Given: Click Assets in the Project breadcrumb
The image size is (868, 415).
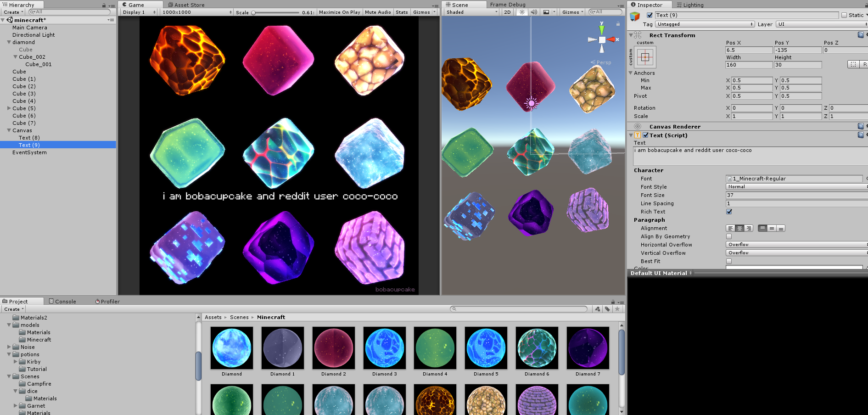Looking at the screenshot, I should click(213, 317).
